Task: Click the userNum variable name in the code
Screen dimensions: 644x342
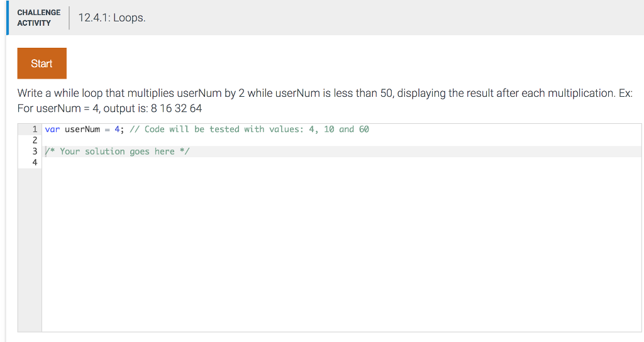Action: pos(82,130)
